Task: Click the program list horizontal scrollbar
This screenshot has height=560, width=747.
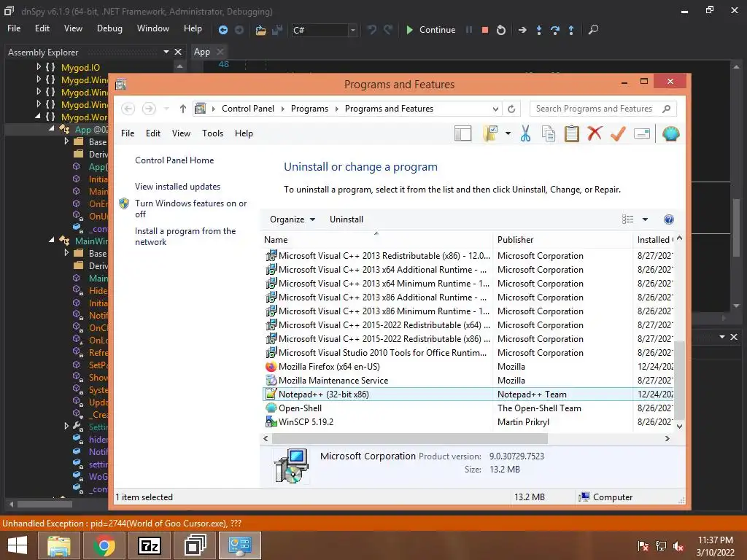Action: pyautogui.click(x=410, y=438)
